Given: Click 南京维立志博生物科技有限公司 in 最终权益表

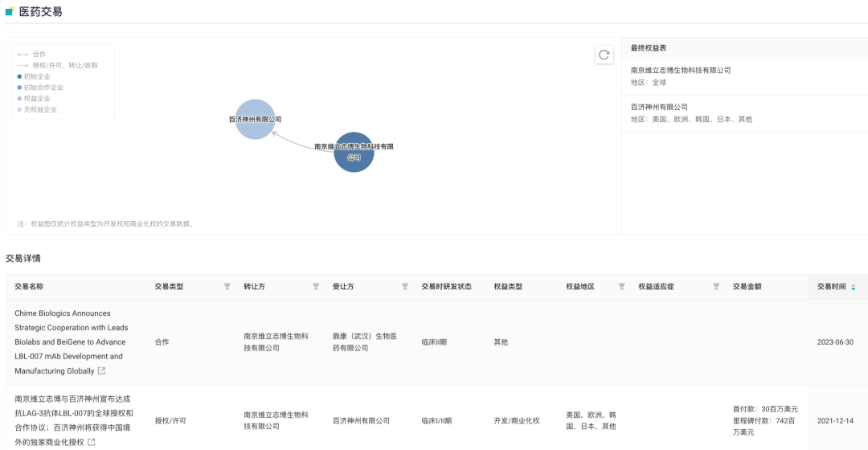Looking at the screenshot, I should click(x=681, y=70).
